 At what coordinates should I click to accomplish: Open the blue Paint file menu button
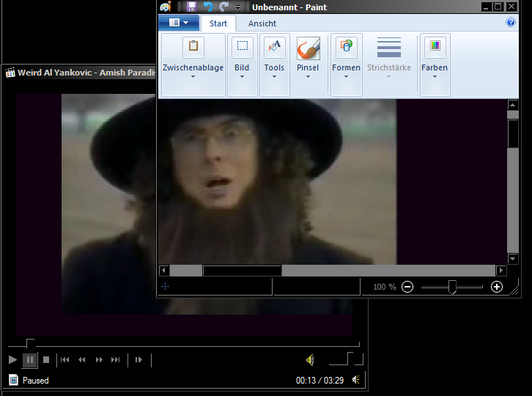[x=178, y=23]
